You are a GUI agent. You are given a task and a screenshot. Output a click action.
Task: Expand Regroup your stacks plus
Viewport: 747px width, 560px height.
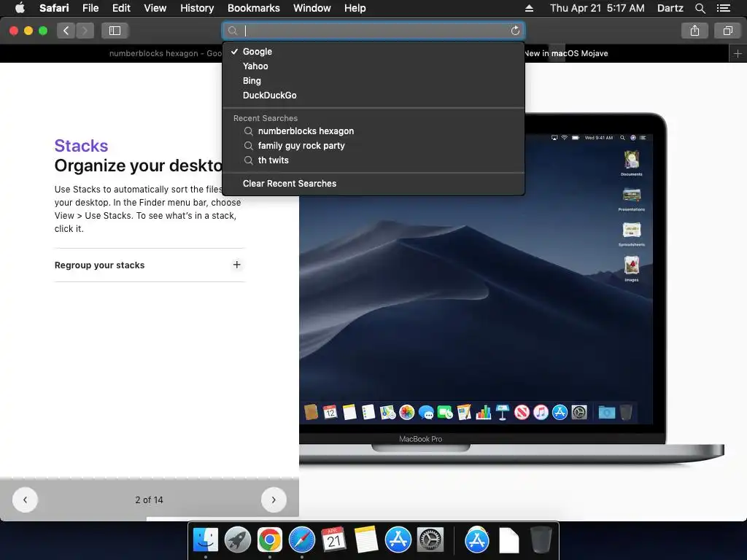pos(237,265)
